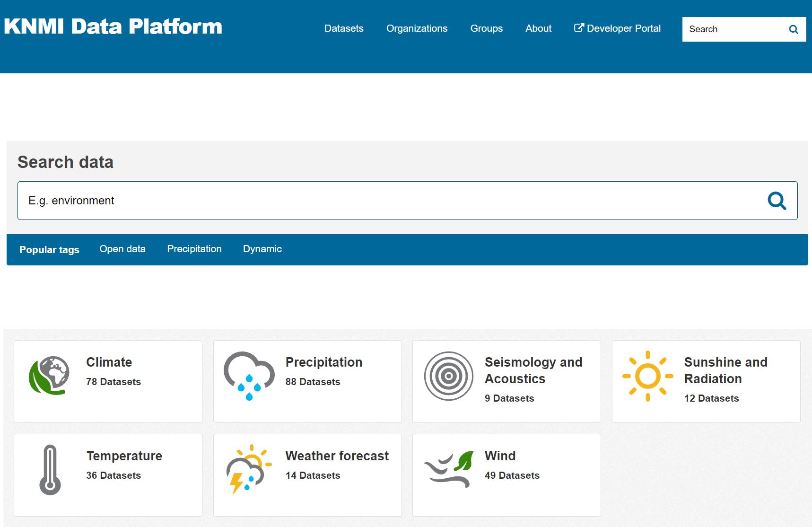Go to the Groups page

[486, 28]
